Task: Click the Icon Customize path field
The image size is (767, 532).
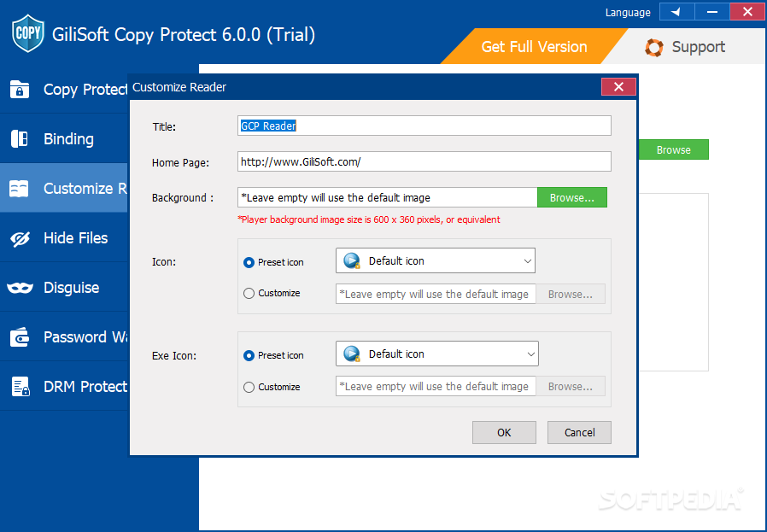Action: pos(436,294)
